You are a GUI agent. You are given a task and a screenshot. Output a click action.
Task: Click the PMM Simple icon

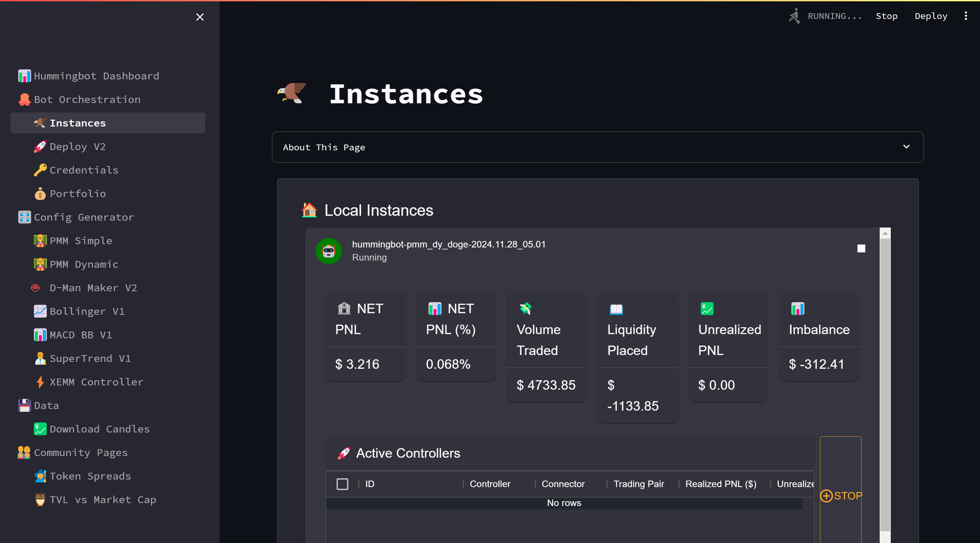[40, 241]
